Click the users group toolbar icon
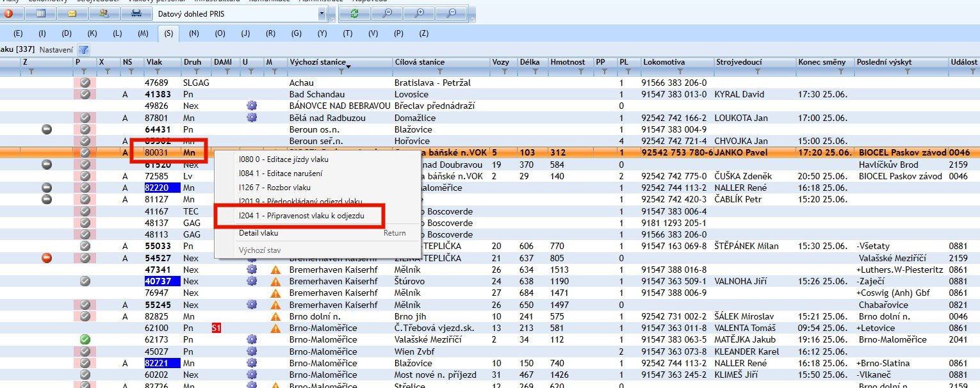The height and width of the screenshot is (388, 980). pos(103,13)
